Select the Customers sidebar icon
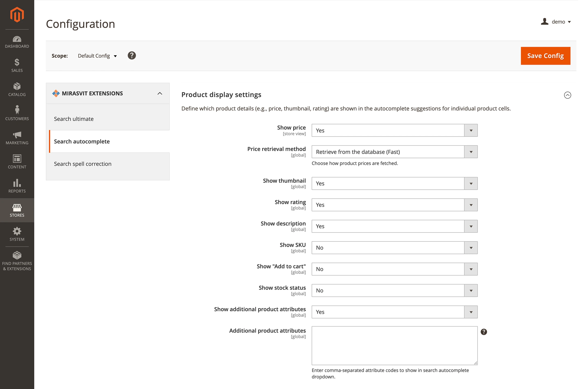 [x=17, y=113]
